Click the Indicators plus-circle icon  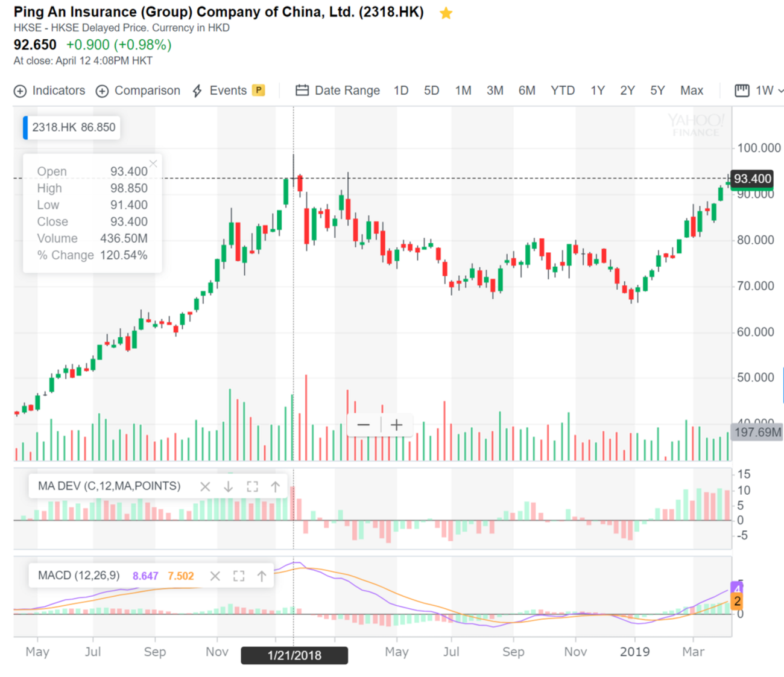pyautogui.click(x=20, y=91)
